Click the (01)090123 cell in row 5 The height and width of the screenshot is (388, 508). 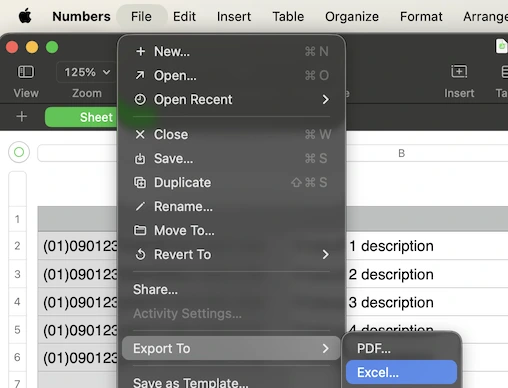(x=78, y=330)
